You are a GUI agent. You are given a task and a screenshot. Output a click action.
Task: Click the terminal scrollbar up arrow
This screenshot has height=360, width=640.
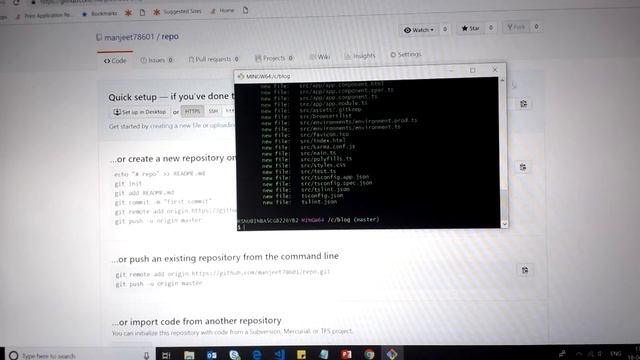tap(502, 80)
